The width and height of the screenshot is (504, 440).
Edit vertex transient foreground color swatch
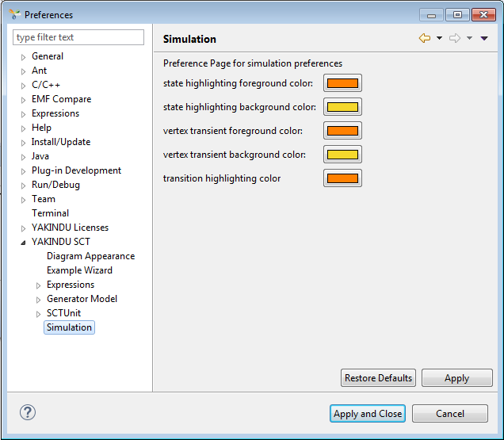pyautogui.click(x=342, y=131)
